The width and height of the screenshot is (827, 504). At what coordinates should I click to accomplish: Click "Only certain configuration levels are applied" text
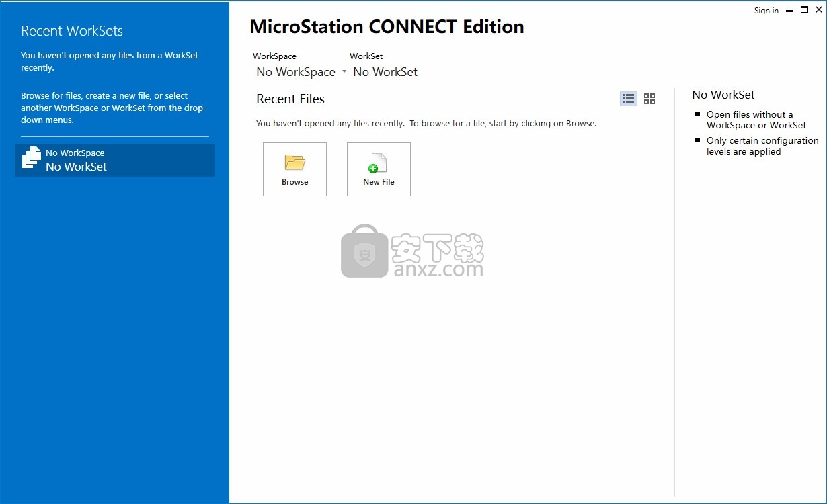click(x=762, y=146)
